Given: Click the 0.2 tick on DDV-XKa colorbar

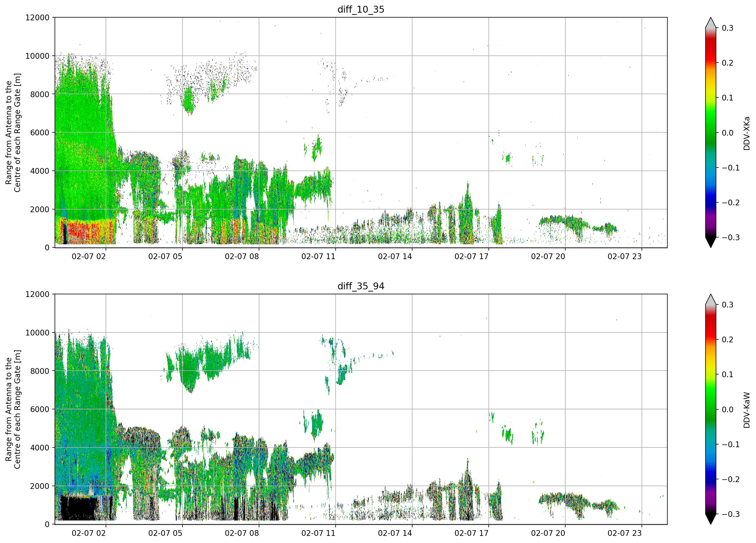Looking at the screenshot, I should (728, 63).
